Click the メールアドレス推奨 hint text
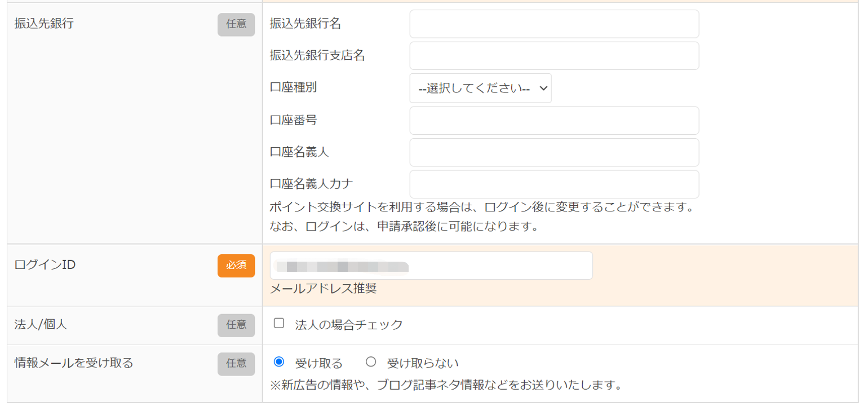The image size is (868, 406). [323, 289]
